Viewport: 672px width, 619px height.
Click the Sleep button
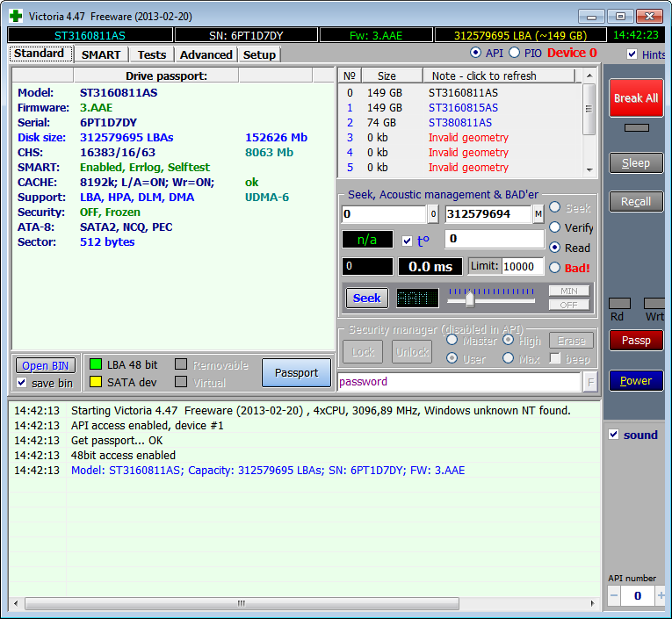tap(636, 163)
